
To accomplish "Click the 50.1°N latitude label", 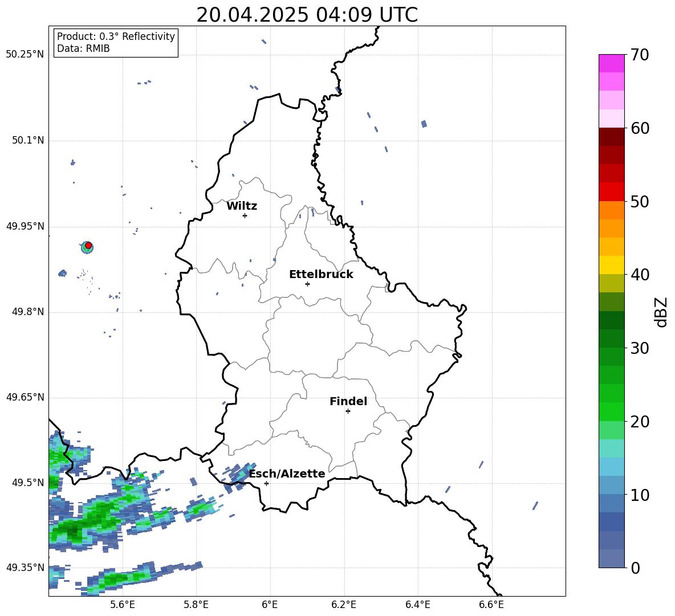I will 27,141.
